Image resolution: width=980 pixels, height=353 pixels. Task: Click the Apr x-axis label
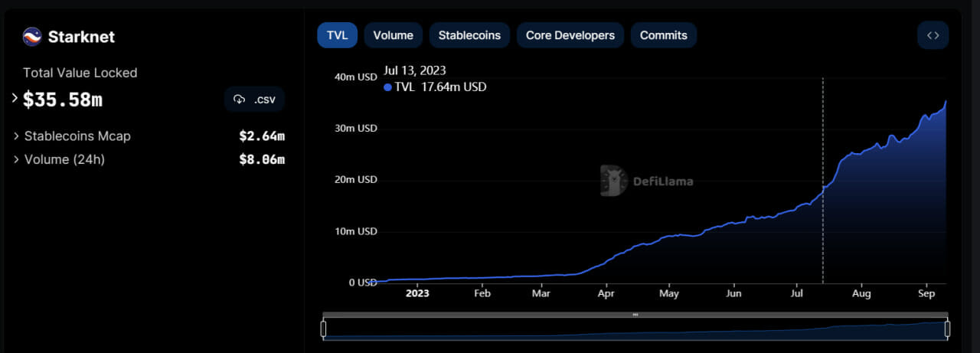[606, 293]
